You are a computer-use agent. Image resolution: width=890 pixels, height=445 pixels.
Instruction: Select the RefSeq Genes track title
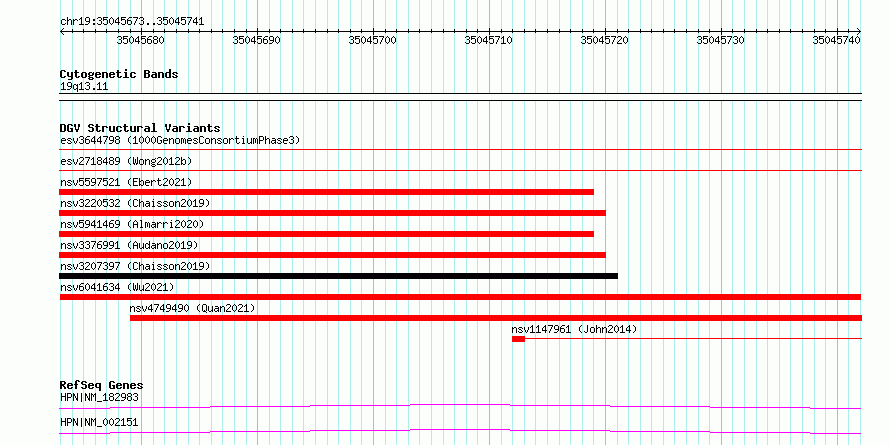click(x=101, y=385)
